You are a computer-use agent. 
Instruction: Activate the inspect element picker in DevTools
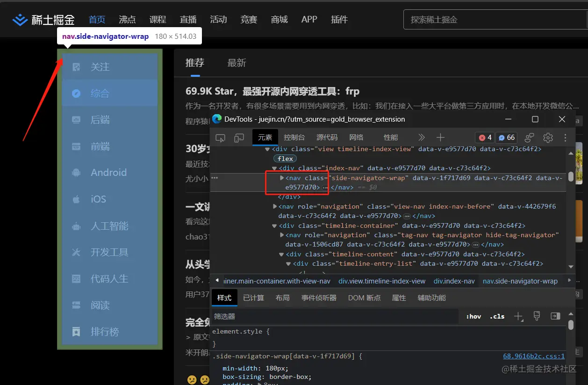(220, 138)
